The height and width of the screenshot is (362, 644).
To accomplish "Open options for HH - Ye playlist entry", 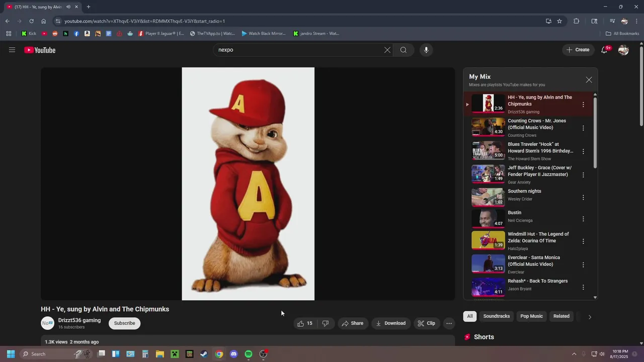I will point(583,105).
